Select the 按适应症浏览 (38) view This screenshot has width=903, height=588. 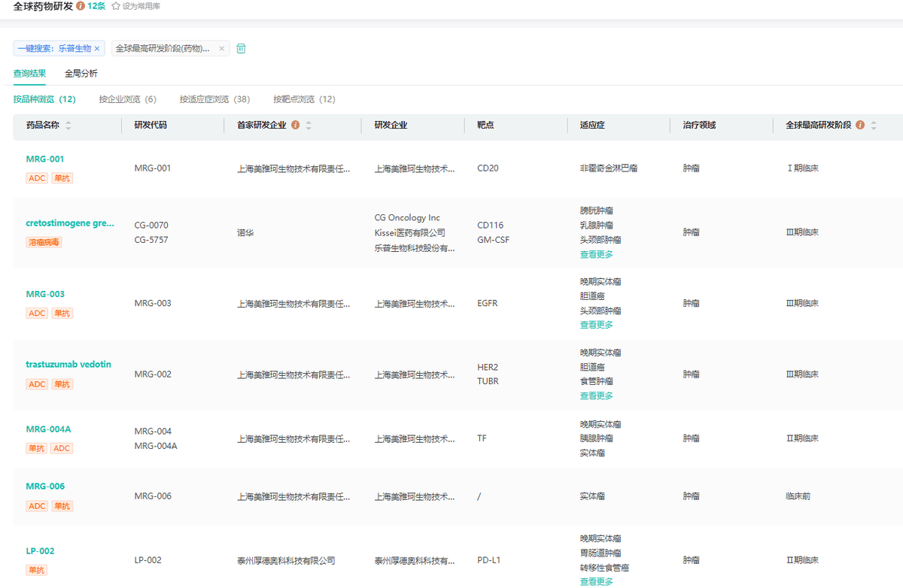(214, 99)
